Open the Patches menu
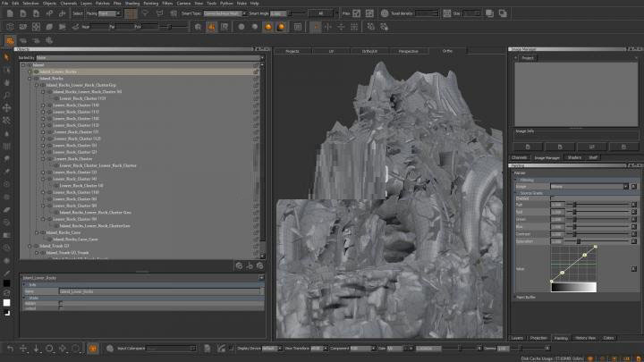The height and width of the screenshot is (362, 644). [103, 4]
